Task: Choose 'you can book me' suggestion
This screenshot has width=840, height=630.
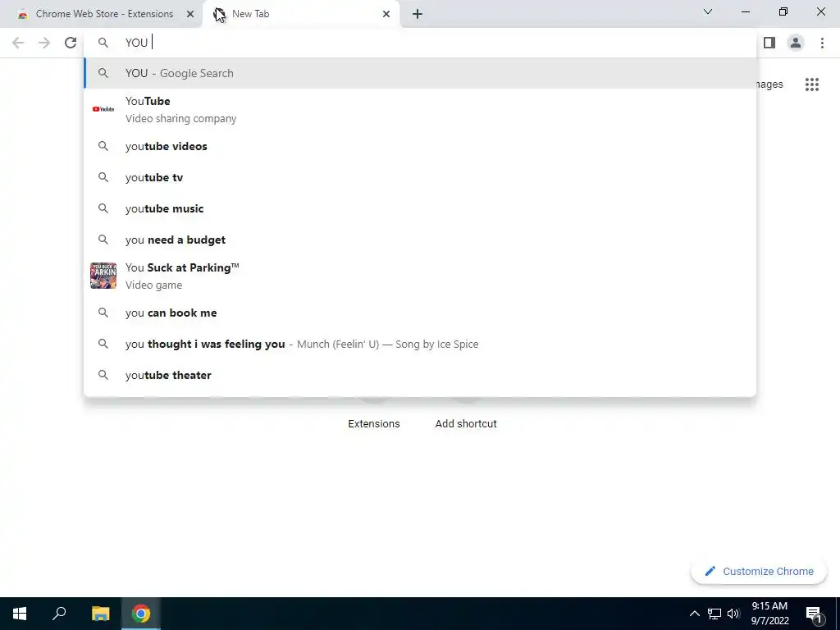Action: pyautogui.click(x=420, y=313)
